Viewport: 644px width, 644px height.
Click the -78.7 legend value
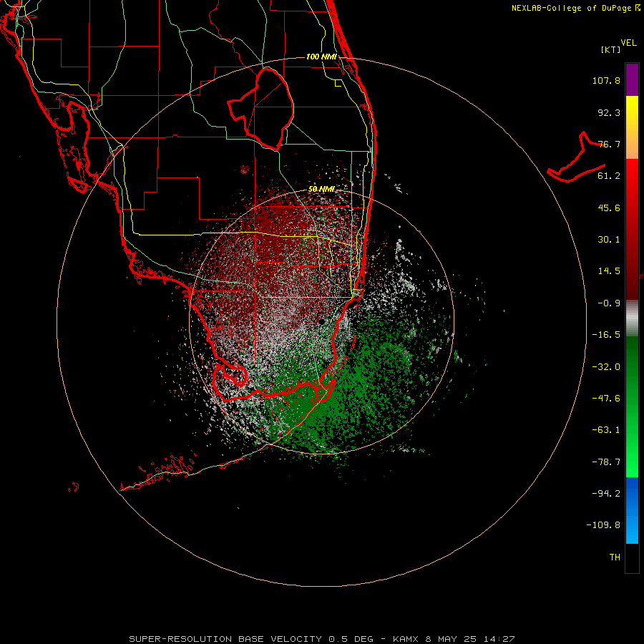tap(606, 462)
